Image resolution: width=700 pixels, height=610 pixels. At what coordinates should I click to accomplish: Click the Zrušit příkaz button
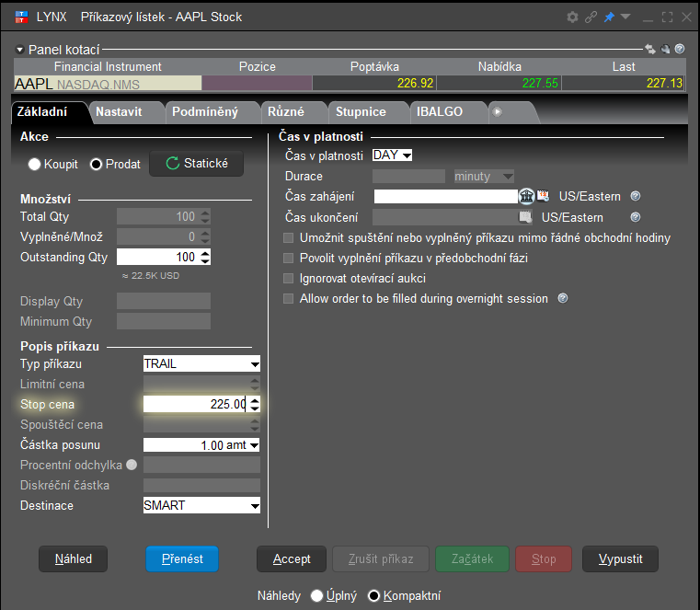pyautogui.click(x=381, y=559)
